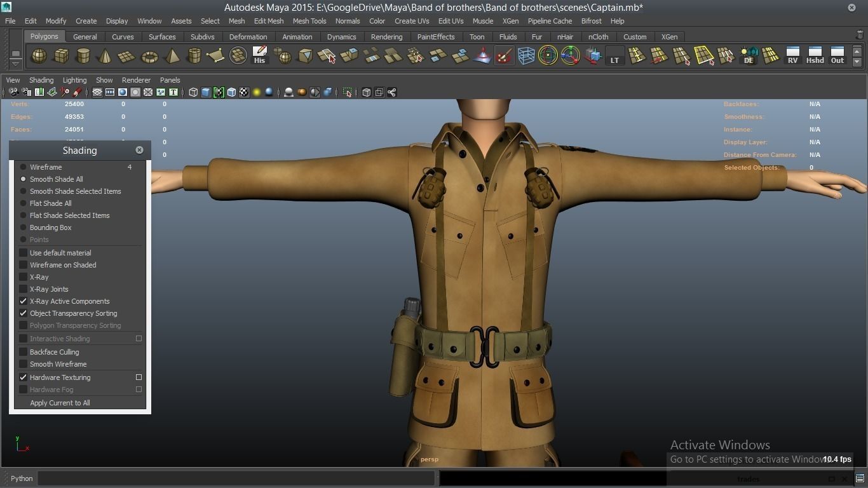Click the Python command language label
This screenshot has height=488, width=868.
click(22, 478)
